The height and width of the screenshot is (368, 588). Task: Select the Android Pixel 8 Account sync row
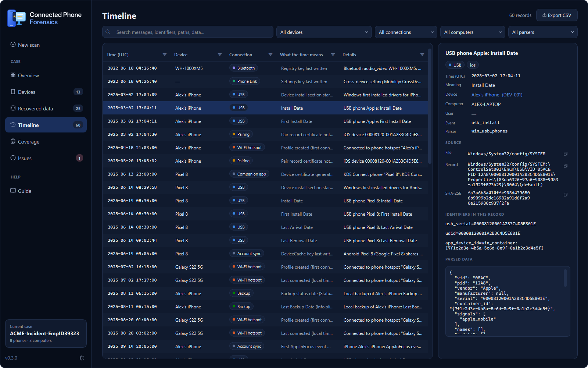(265, 254)
